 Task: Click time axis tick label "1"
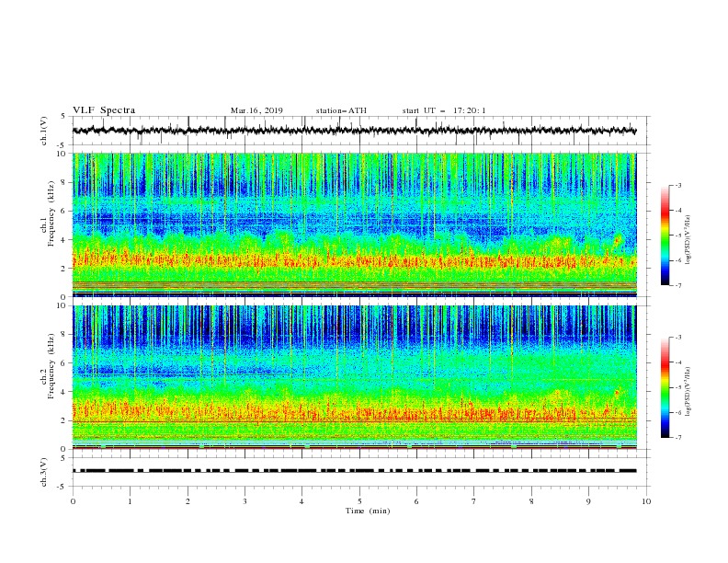(131, 501)
